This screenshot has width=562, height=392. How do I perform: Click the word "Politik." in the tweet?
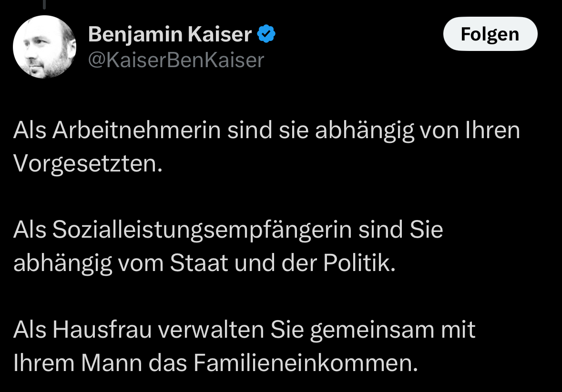(x=359, y=263)
